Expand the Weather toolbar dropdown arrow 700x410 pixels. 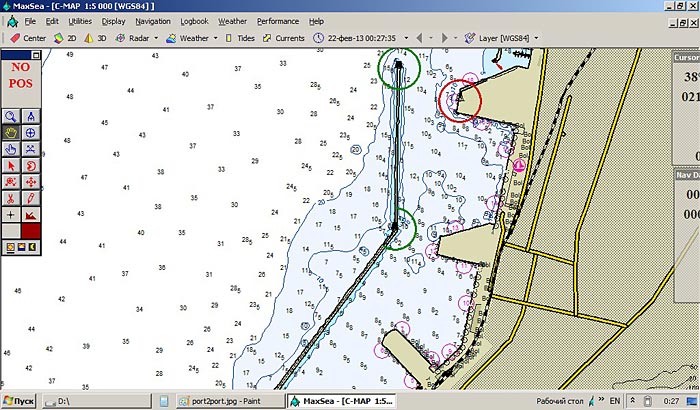[x=216, y=38]
